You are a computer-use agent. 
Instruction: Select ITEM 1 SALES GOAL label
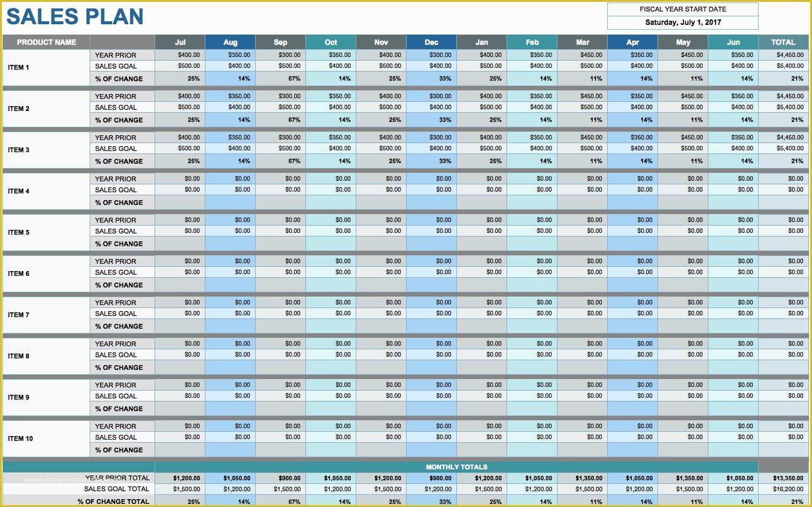(x=122, y=66)
